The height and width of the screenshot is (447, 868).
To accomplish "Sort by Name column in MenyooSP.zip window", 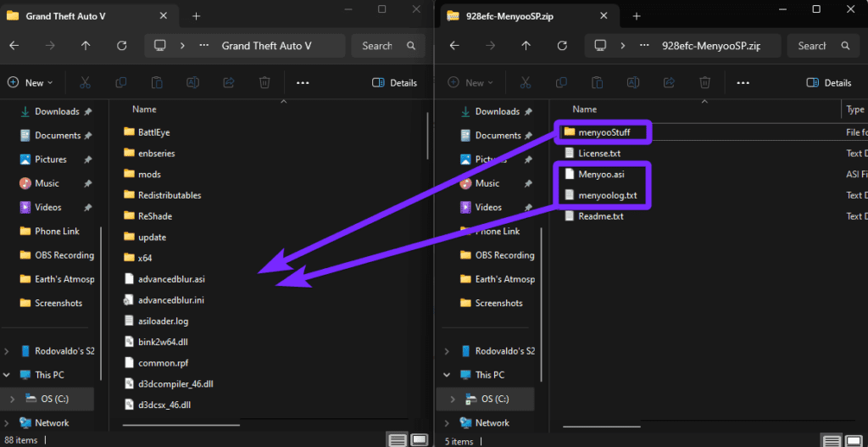I will pyautogui.click(x=584, y=109).
